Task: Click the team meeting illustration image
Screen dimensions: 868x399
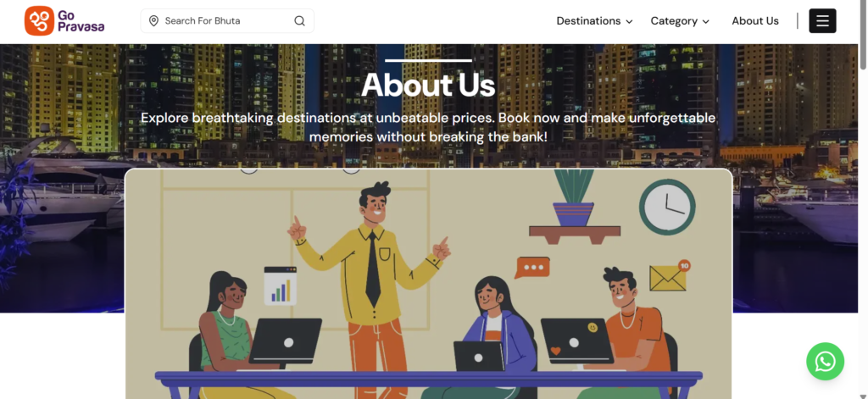Action: click(x=428, y=284)
